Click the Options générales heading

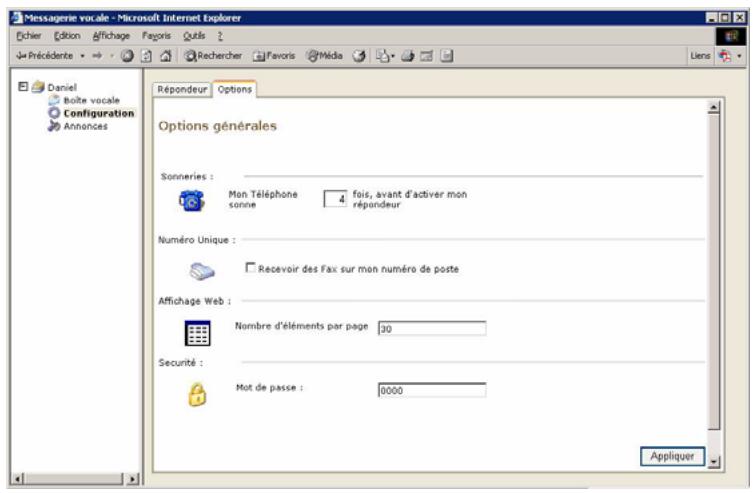[217, 126]
